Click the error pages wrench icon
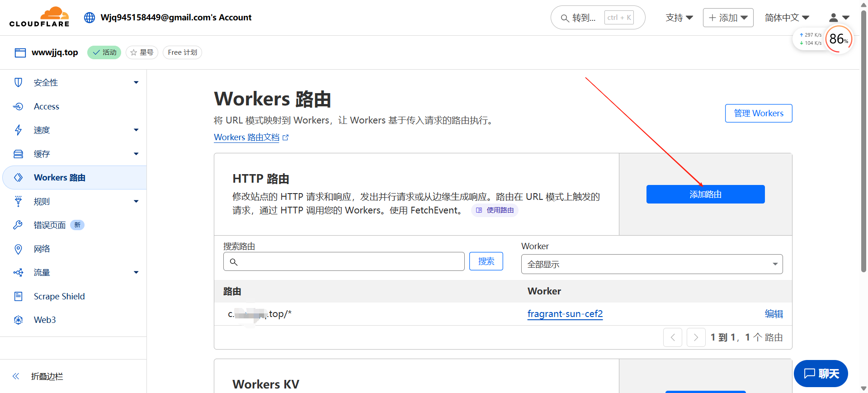 pyautogui.click(x=18, y=225)
